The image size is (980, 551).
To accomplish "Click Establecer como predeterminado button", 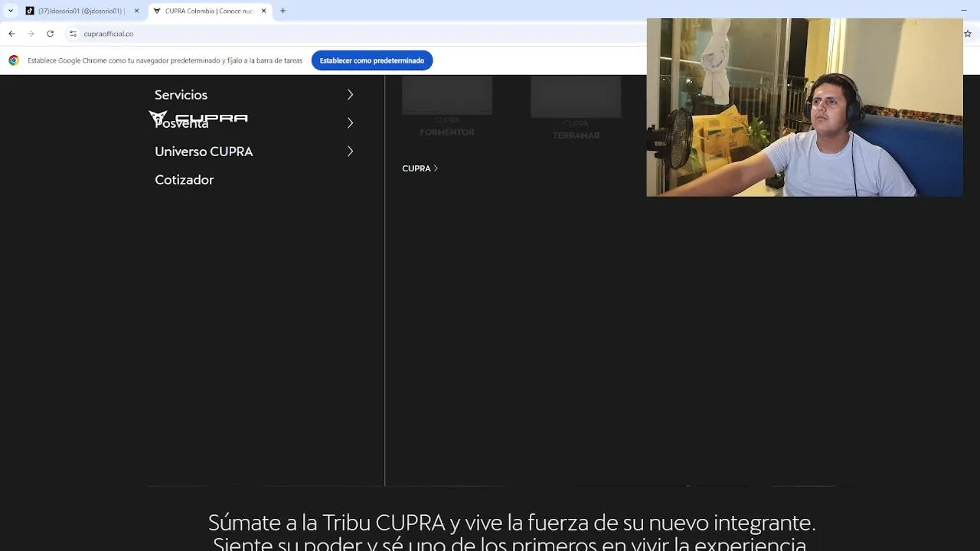I will click(371, 60).
